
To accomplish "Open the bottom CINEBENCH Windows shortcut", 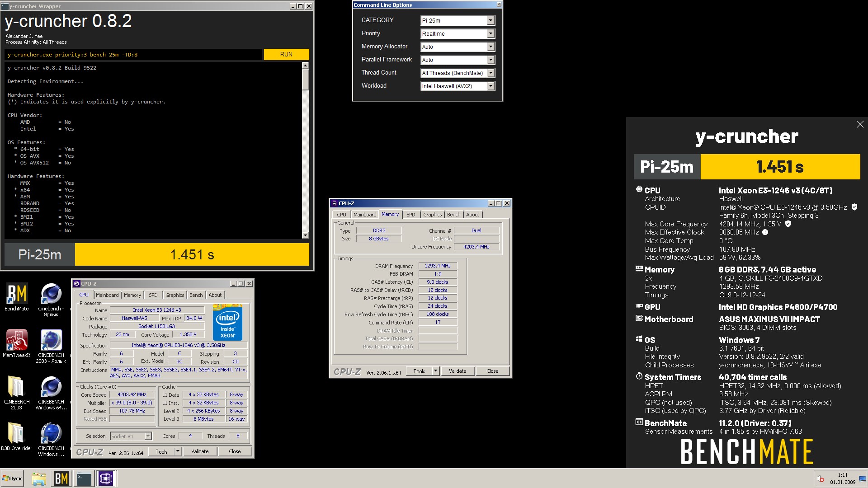I will click(x=51, y=440).
